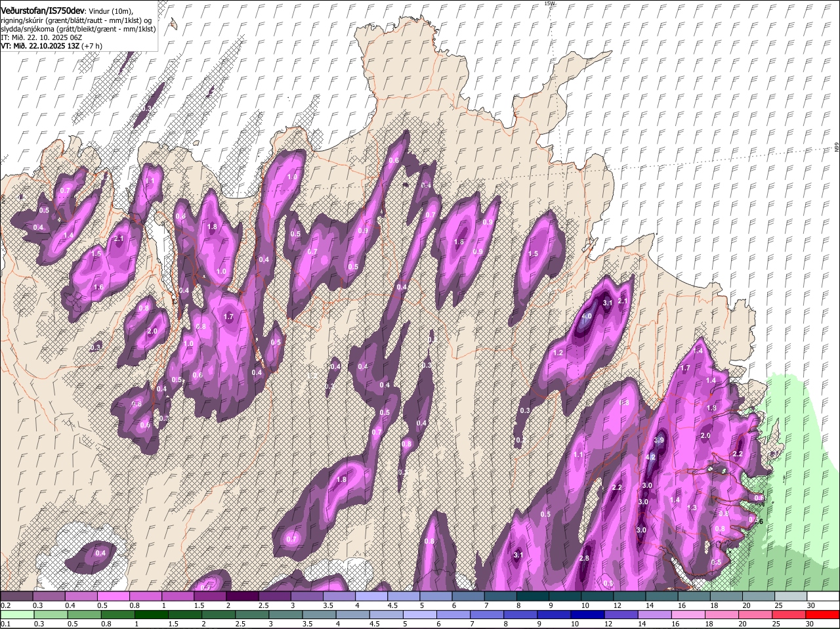Click the upper-row swatch between 12 and 14
This screenshot has height=629, width=840.
(x=630, y=596)
